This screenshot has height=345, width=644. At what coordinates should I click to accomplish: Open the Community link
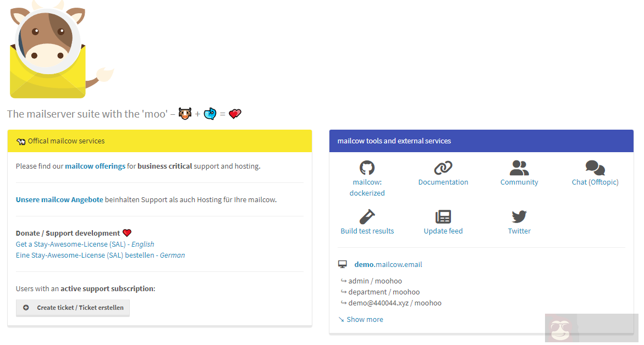click(x=519, y=182)
